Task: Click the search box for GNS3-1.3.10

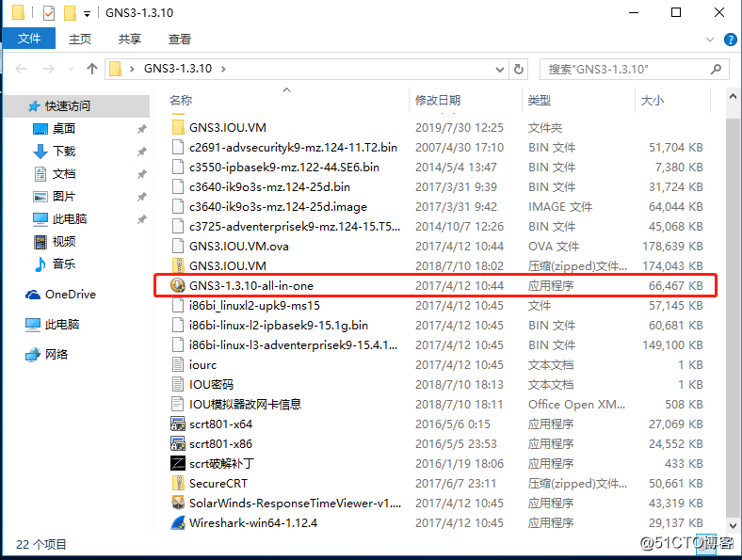Action: pos(634,70)
